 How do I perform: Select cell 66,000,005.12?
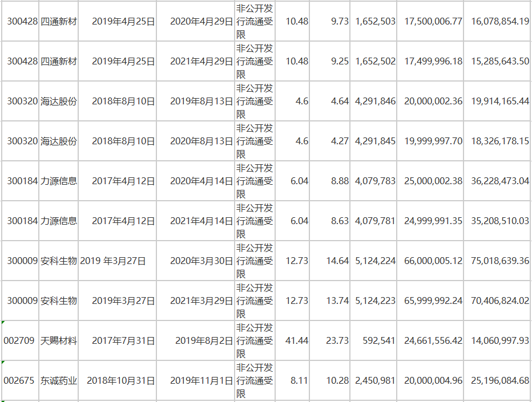pos(430,261)
